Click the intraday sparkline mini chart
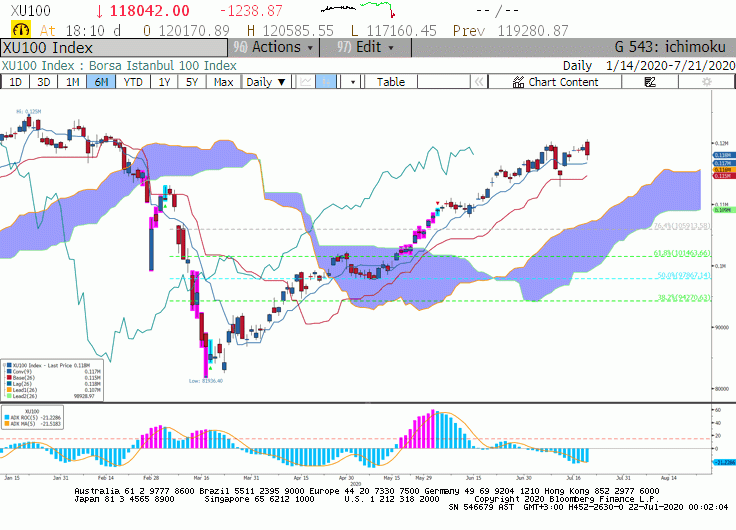The height and width of the screenshot is (530, 736). pos(359,9)
